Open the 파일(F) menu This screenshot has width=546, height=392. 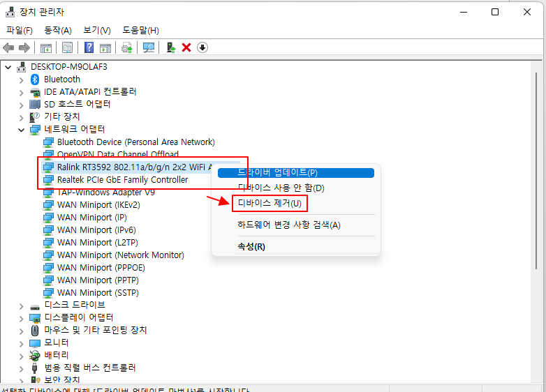(x=20, y=31)
